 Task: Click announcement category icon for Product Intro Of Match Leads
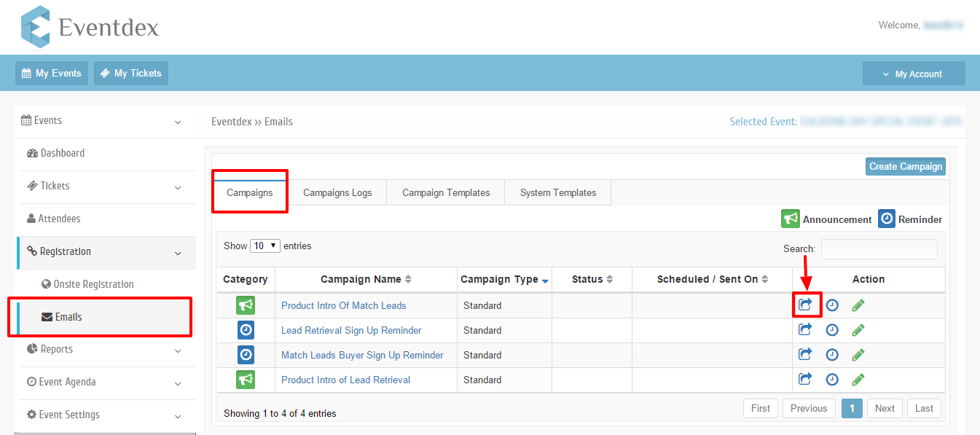246,305
